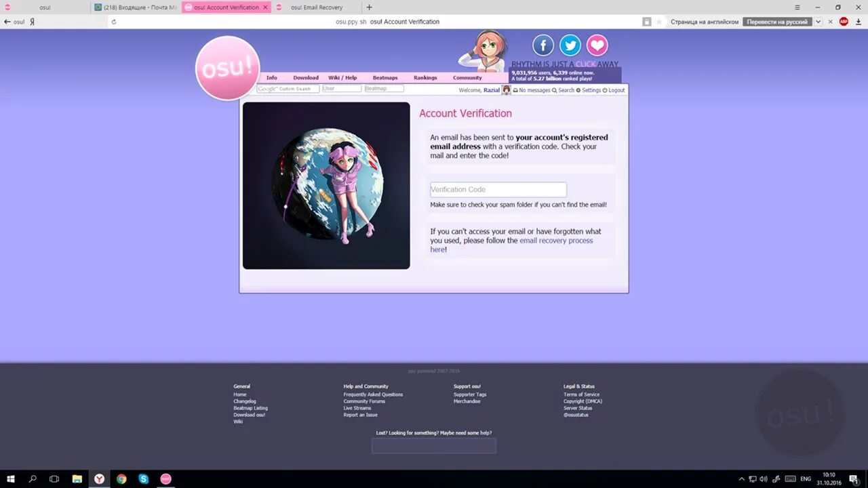
Task: Open the Rankings menu
Action: pos(425,78)
